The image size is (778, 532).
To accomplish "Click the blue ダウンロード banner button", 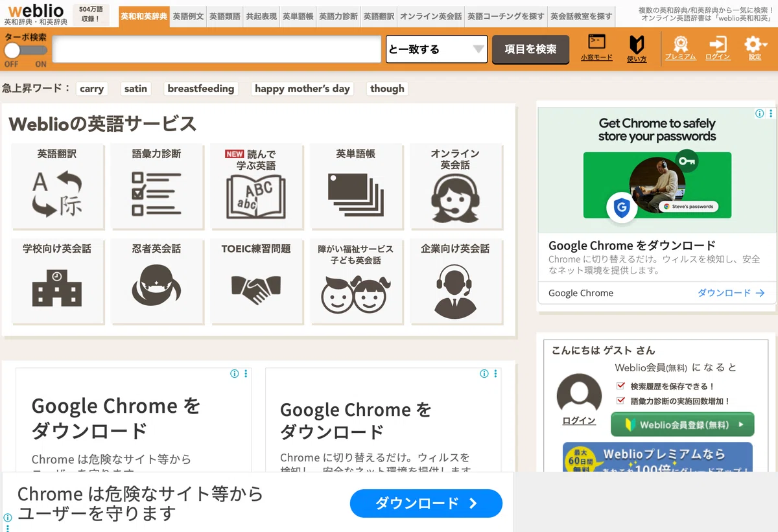I will pos(426,503).
